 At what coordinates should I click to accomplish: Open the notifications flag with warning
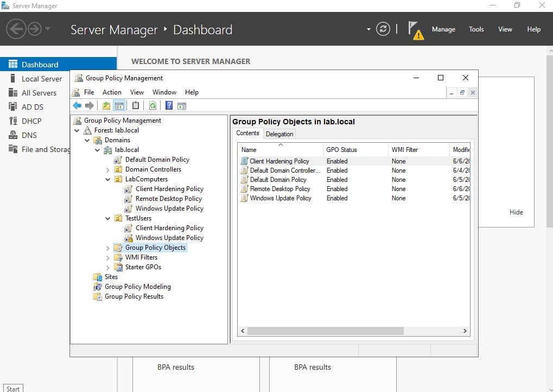[x=415, y=30]
